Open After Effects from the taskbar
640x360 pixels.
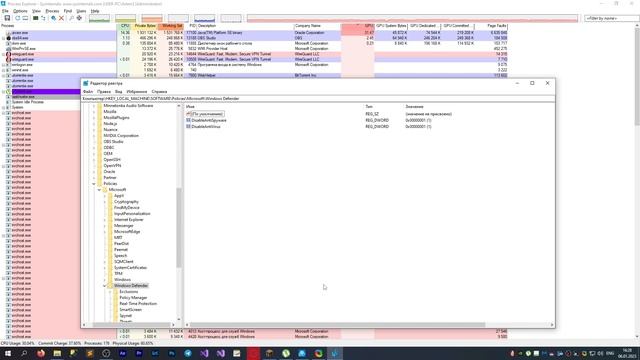pos(122,353)
